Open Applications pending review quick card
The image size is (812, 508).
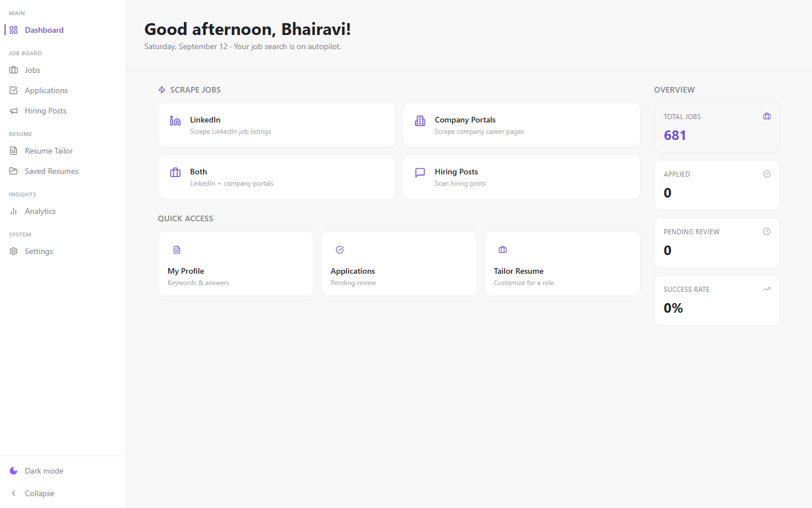[399, 264]
